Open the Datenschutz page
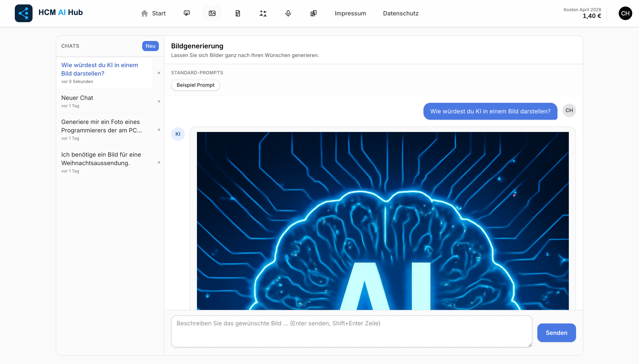This screenshot has width=639, height=364. click(x=401, y=13)
